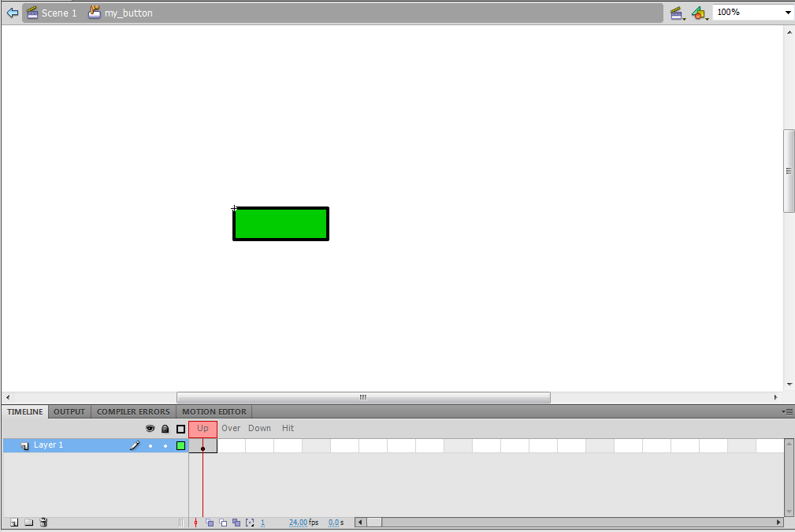Click the back arrow to exit symbol editing
The height and width of the screenshot is (532, 795).
click(12, 13)
